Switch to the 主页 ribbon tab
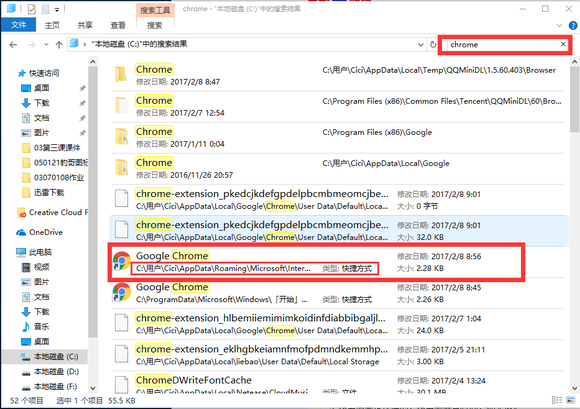 pyautogui.click(x=52, y=25)
